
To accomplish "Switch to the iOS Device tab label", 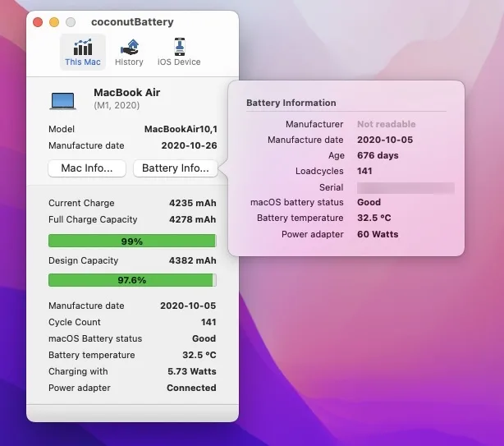I will 179,62.
